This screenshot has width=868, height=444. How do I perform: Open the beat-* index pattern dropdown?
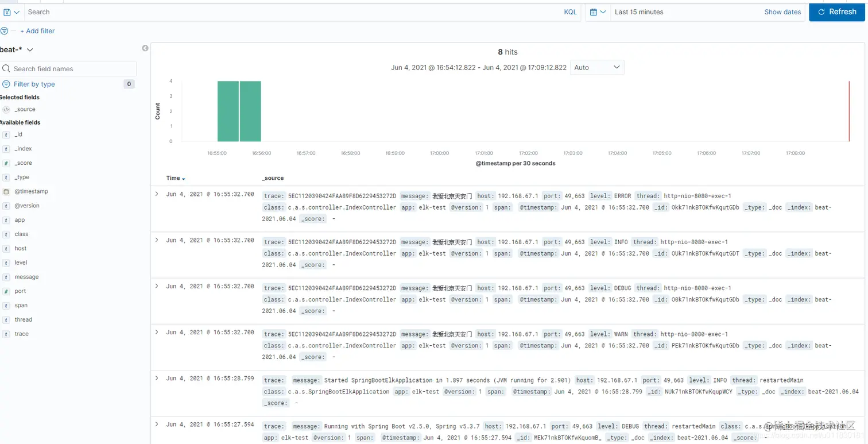pos(17,50)
